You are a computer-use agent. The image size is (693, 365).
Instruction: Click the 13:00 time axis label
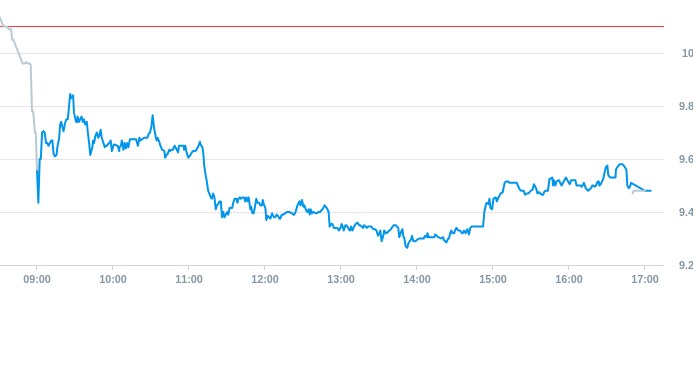point(341,279)
